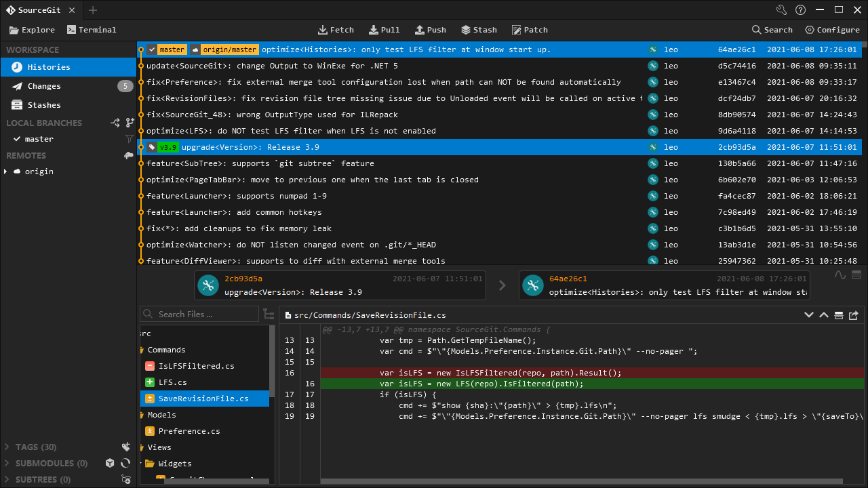Click the git flow icon beside Local Branches

[115, 123]
